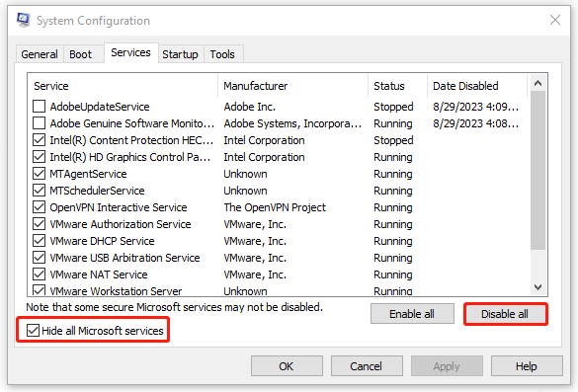Click 'The OpenVPN Project' manufacturer cell
Screen dimensions: 578x392
275,207
